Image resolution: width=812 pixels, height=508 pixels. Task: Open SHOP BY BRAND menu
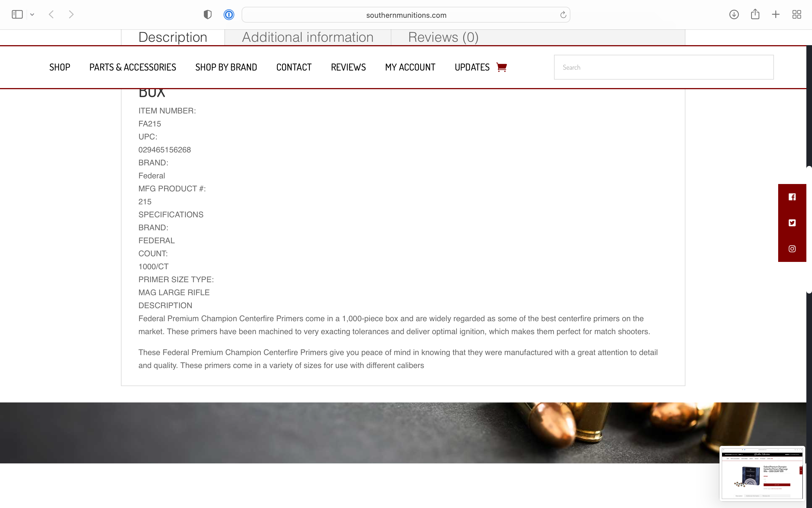click(x=226, y=67)
